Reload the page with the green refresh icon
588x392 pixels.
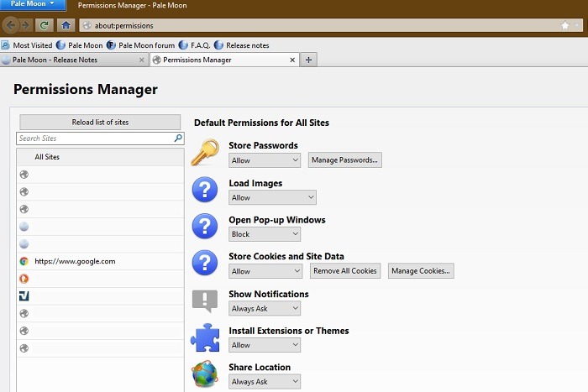point(44,25)
